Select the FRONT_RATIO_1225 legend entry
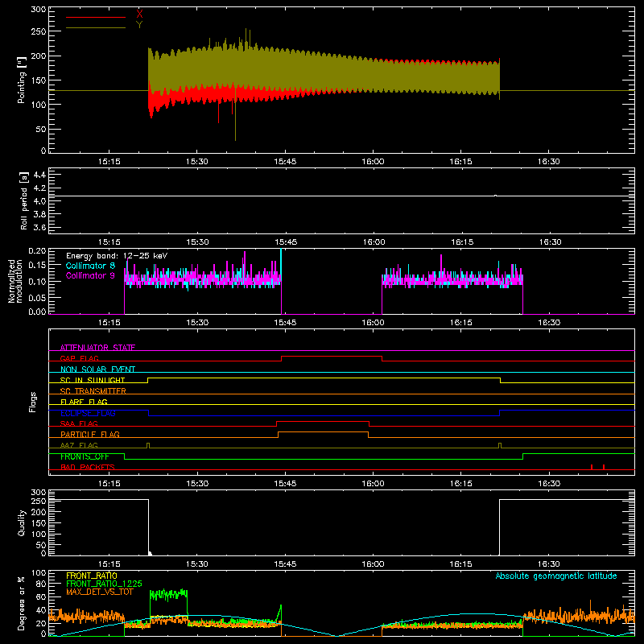The width and height of the screenshot is (644, 644). click(x=105, y=584)
